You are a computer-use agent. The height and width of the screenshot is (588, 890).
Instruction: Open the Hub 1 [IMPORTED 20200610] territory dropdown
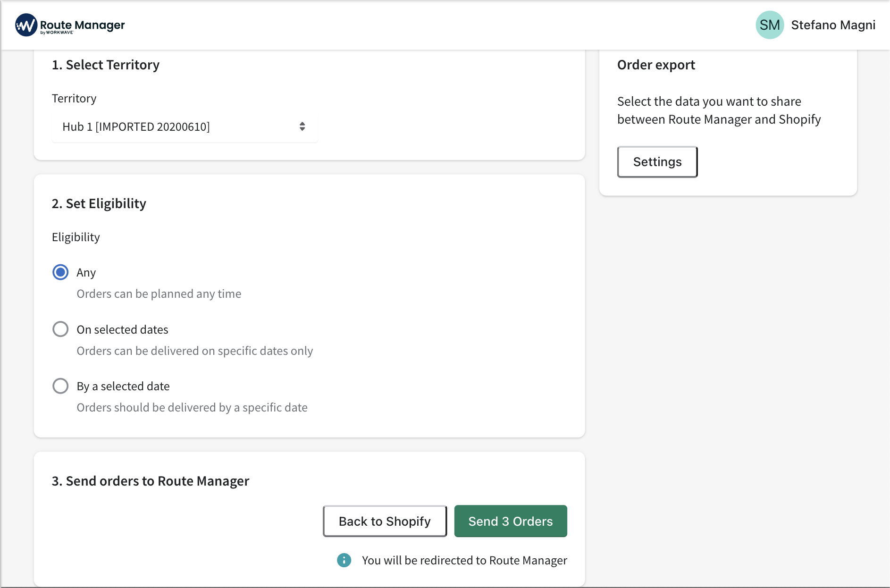pos(184,126)
